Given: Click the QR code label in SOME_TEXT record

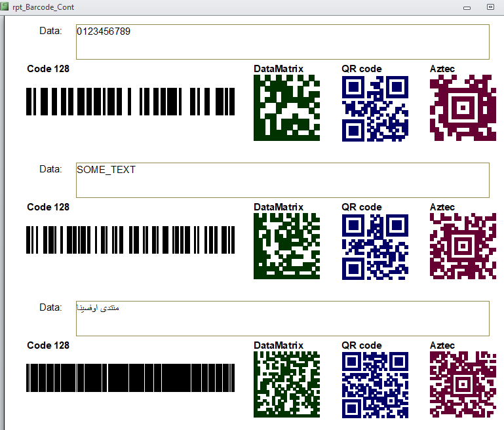Looking at the screenshot, I should coord(362,207).
